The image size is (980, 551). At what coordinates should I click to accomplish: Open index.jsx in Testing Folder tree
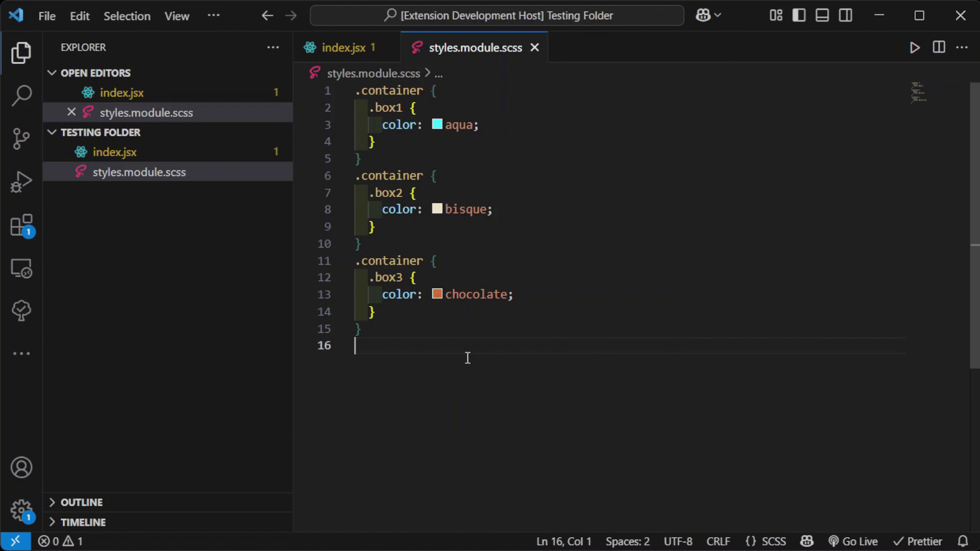[114, 152]
